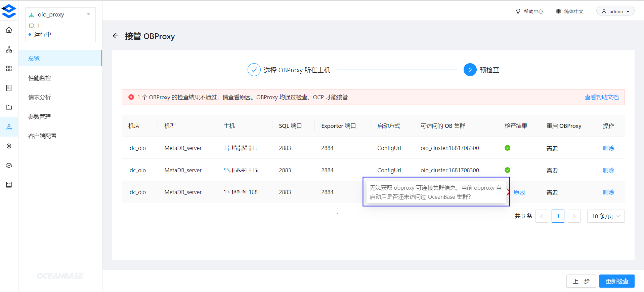The image size is (644, 292).
Task: Click the 帮助中心 lightbulb icon
Action: 518,11
